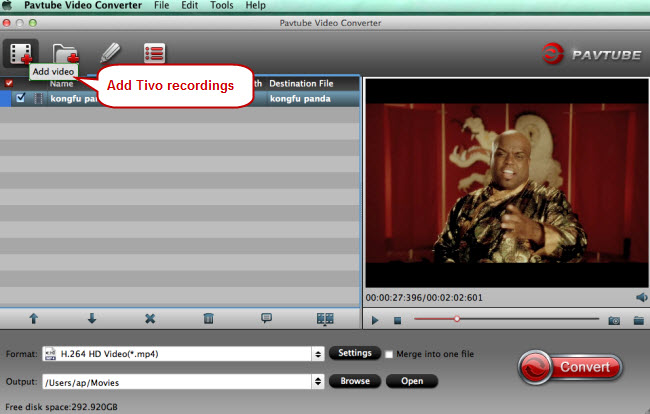
Task: Open the red task list icon
Action: click(155, 53)
